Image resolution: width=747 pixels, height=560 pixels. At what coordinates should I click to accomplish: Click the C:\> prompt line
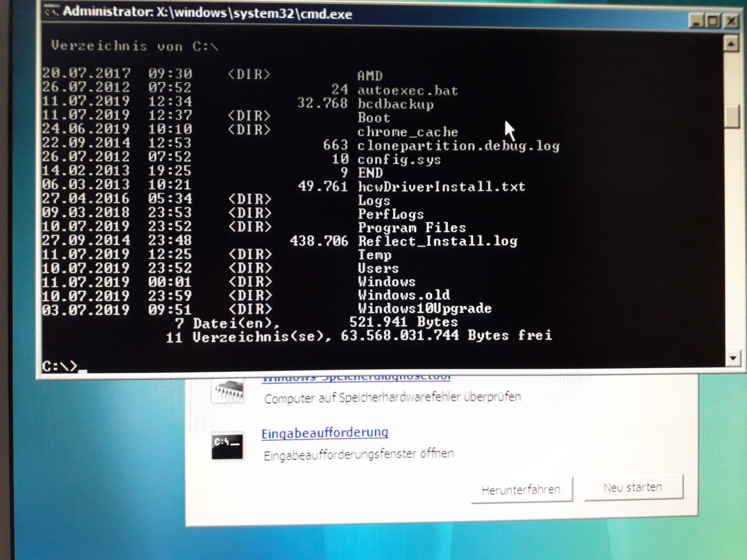pyautogui.click(x=60, y=366)
